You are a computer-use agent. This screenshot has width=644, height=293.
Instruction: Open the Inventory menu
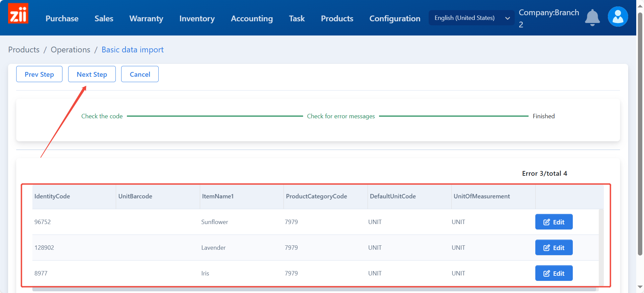coord(197,19)
